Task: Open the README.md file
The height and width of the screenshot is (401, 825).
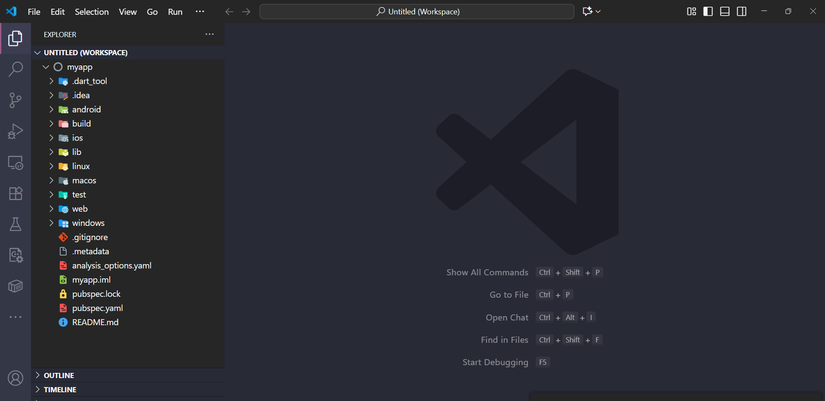Action: 128,322
